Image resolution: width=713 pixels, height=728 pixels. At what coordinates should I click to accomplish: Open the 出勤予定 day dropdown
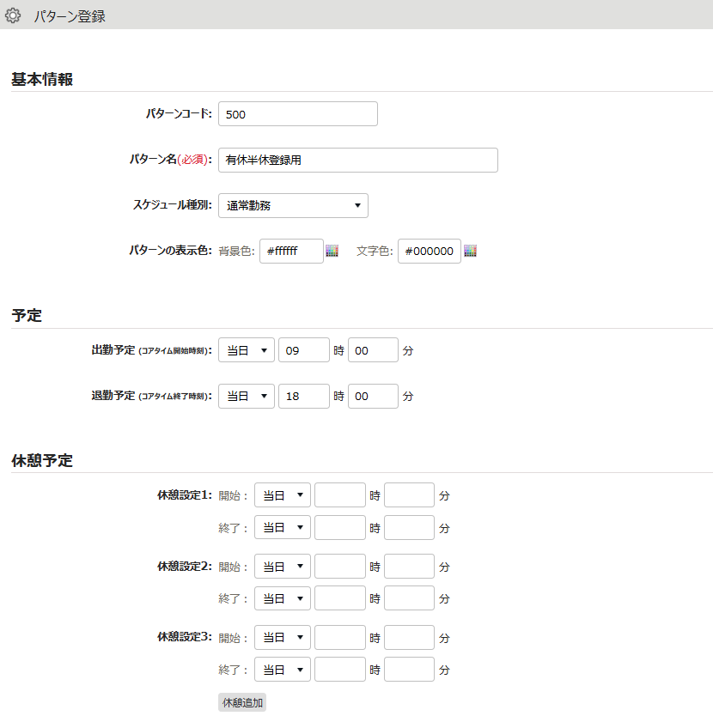(246, 350)
